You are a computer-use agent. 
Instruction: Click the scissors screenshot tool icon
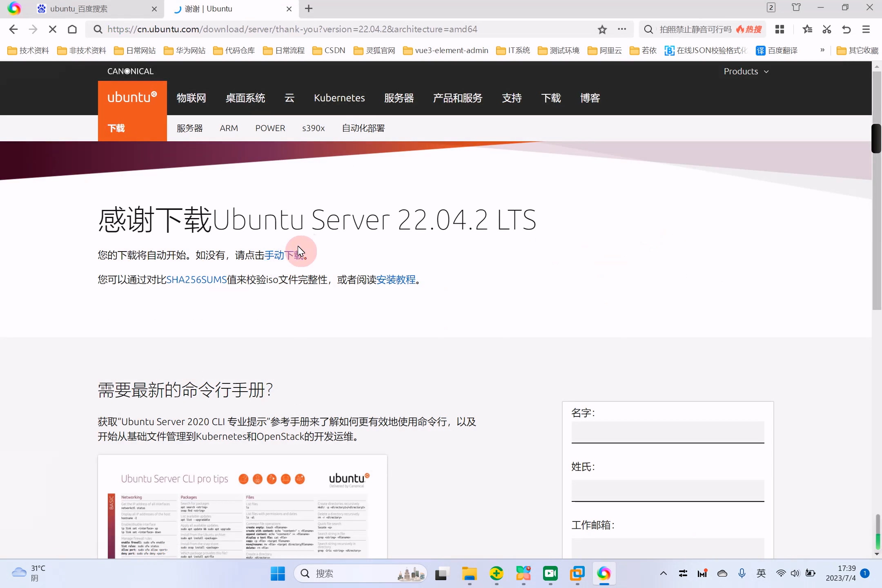827,29
